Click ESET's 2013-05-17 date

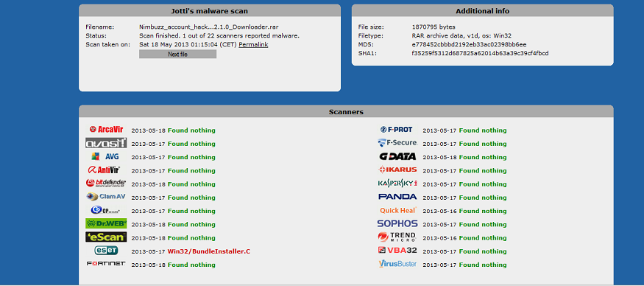pyautogui.click(x=148, y=251)
